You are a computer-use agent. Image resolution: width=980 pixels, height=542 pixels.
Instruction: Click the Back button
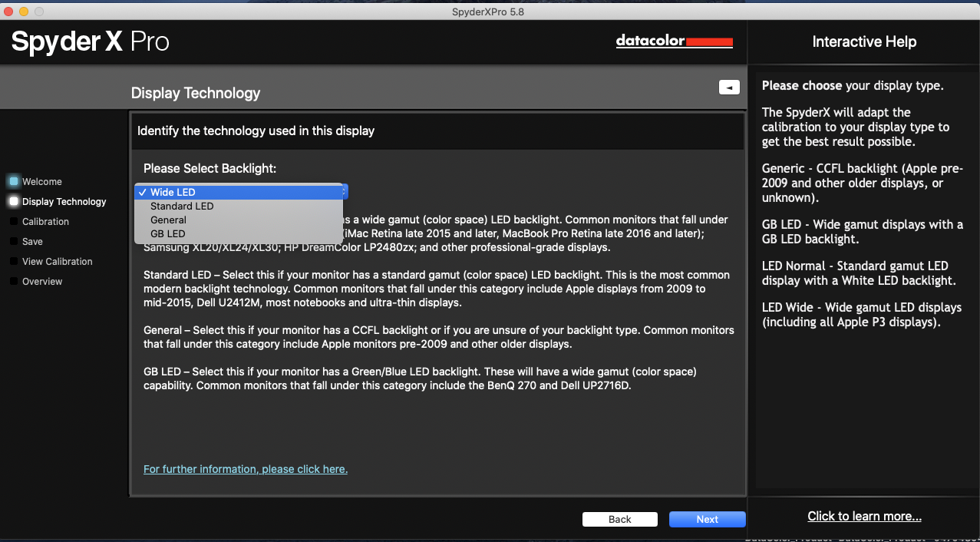click(619, 520)
